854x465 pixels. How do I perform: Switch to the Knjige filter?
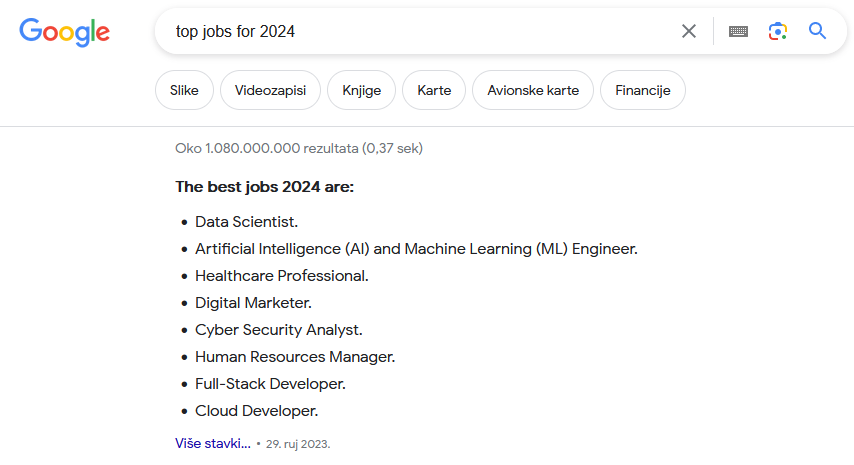[361, 90]
